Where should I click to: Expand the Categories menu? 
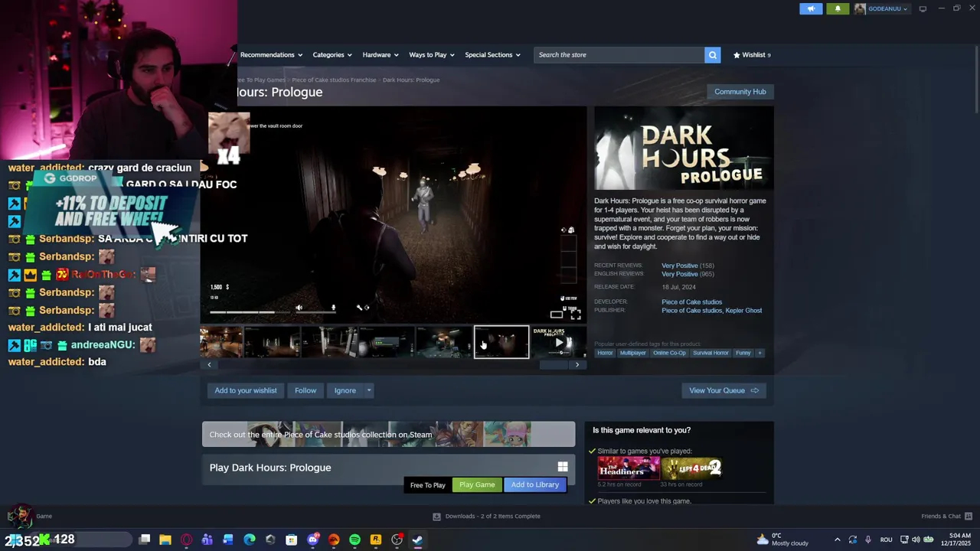pyautogui.click(x=332, y=55)
